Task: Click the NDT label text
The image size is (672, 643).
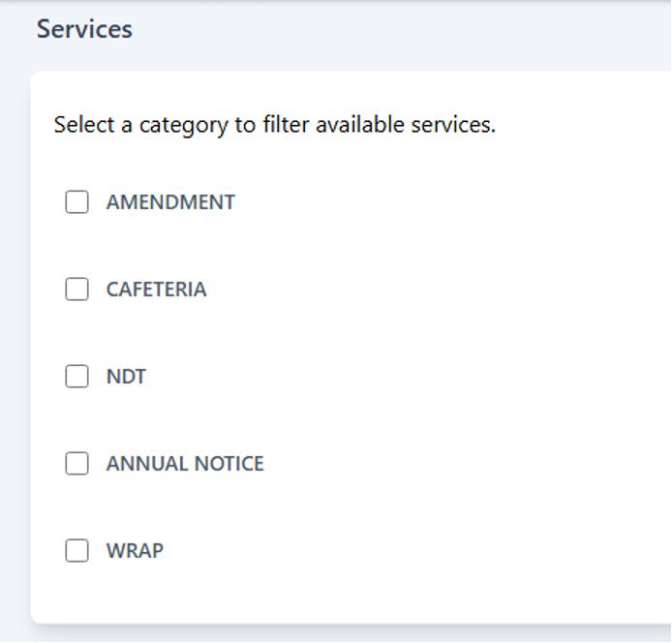Action: coord(126,377)
